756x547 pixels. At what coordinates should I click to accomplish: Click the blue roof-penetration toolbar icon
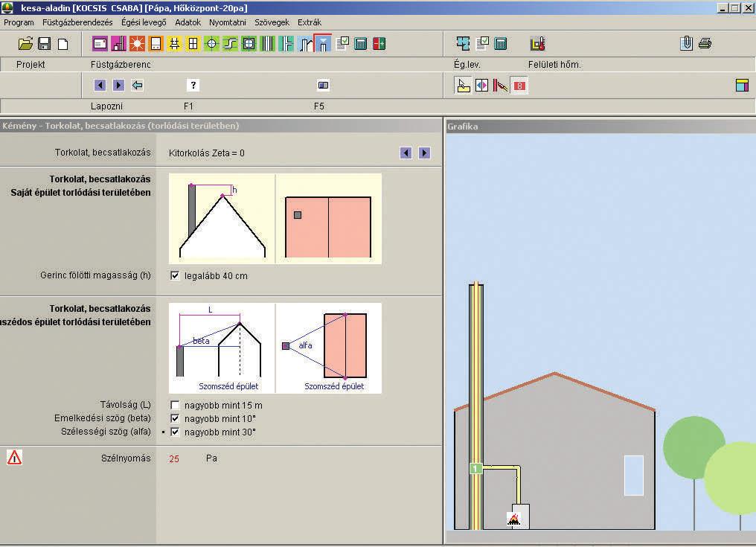[305, 44]
